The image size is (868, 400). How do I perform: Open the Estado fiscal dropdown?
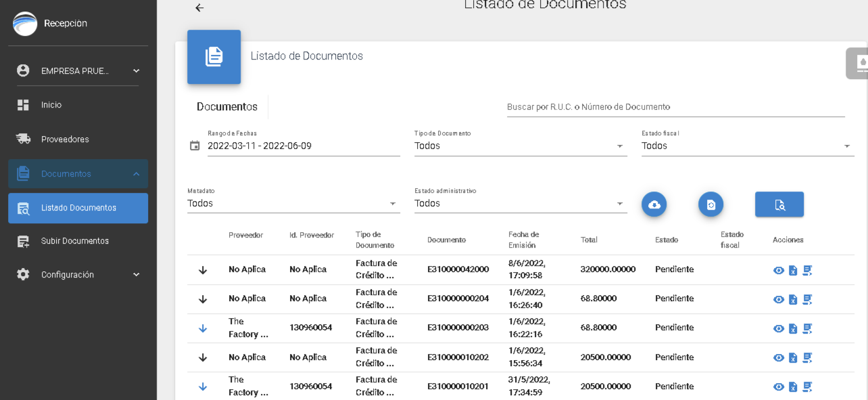[747, 146]
